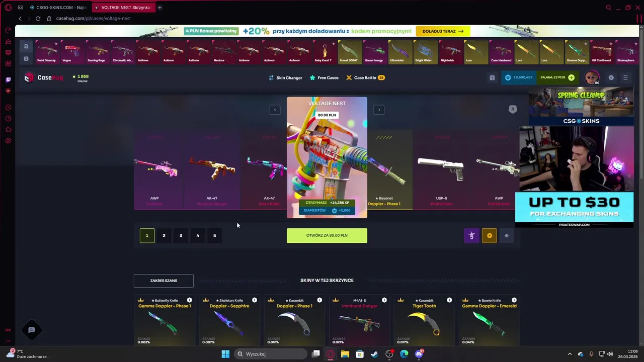Image resolution: width=644 pixels, height=362 pixels.
Task: Click the casehug.com address bar
Action: pos(93,19)
